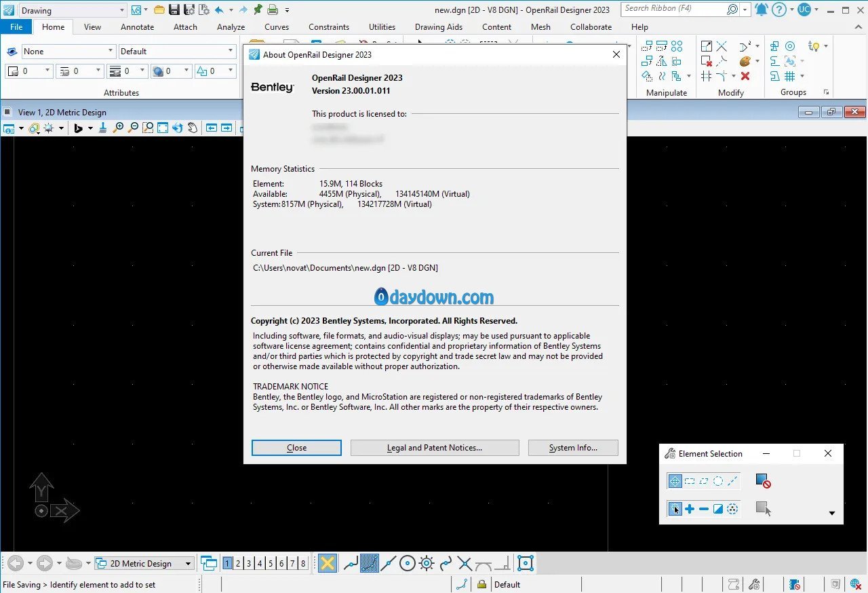868x593 pixels.
Task: Toggle the Subtract mode minus in Element Selection
Action: point(704,509)
